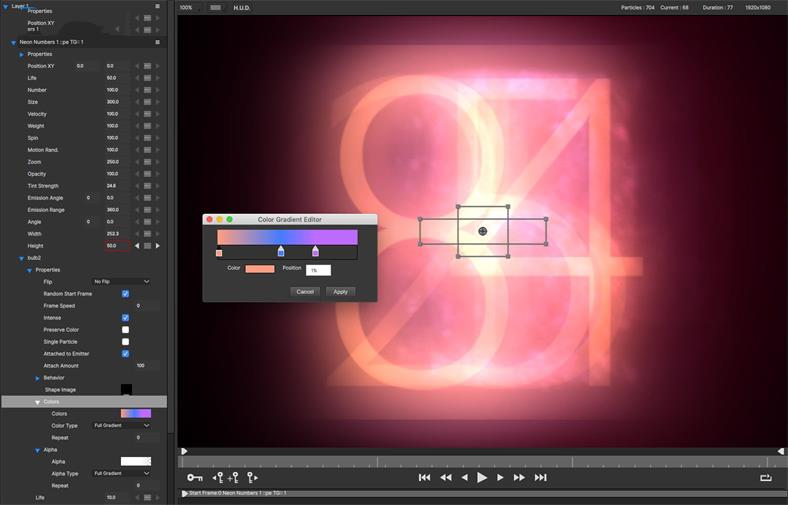
Task: Step forward one frame
Action: 500,477
